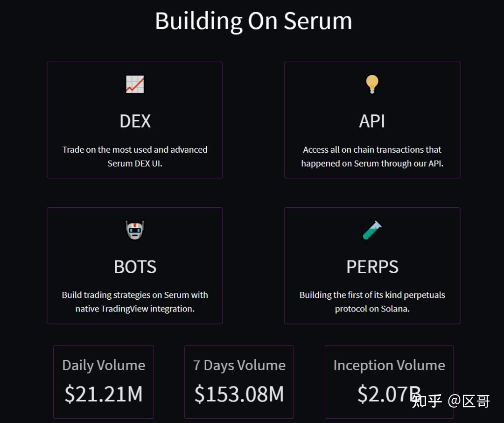Click the 'Access all on chain transactions' text
This screenshot has height=423, width=504.
[372, 157]
